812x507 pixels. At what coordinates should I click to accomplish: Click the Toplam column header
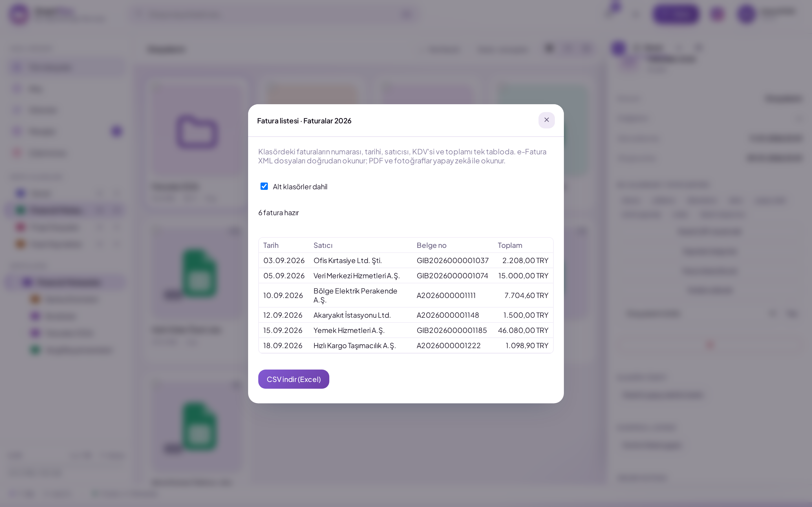click(x=510, y=245)
